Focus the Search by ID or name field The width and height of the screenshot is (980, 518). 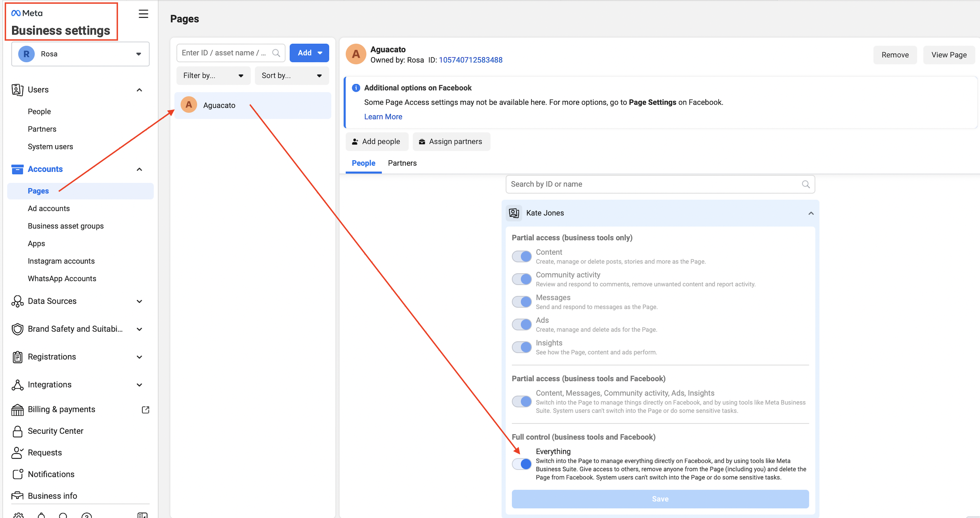[x=660, y=184]
